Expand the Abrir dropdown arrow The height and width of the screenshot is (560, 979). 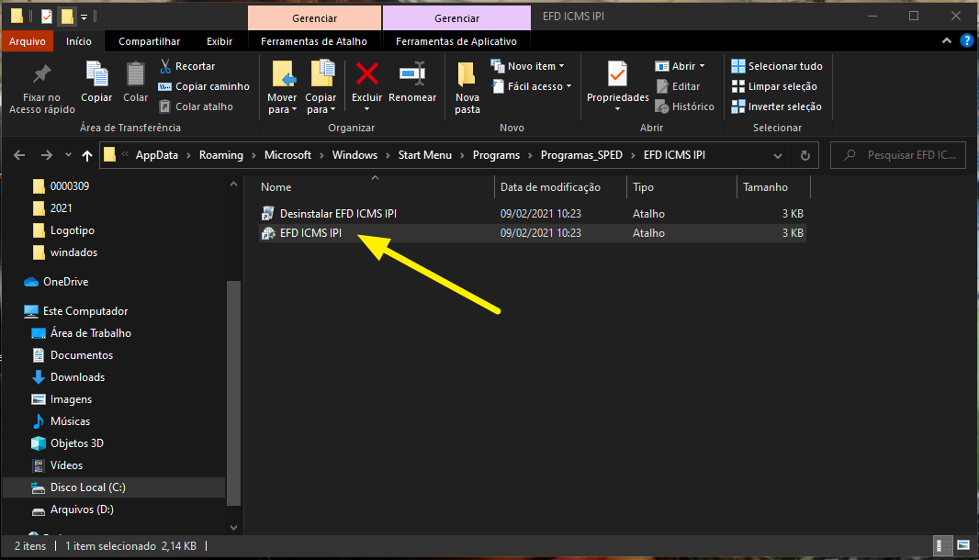coord(702,66)
